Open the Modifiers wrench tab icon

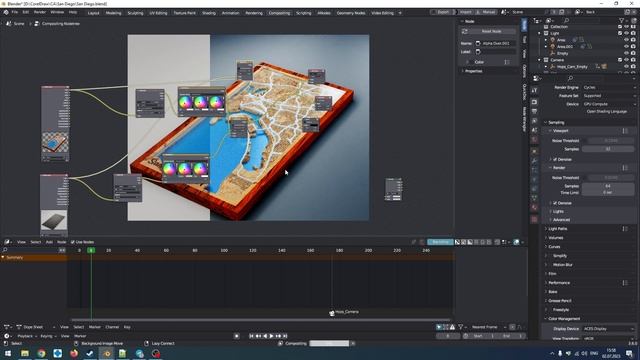(535, 160)
